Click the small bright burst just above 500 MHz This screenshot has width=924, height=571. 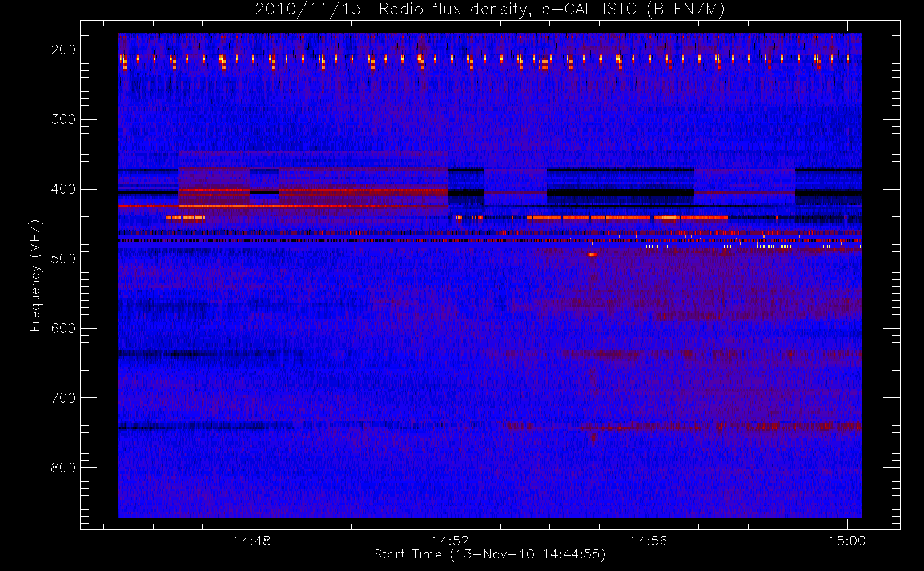(x=592, y=254)
